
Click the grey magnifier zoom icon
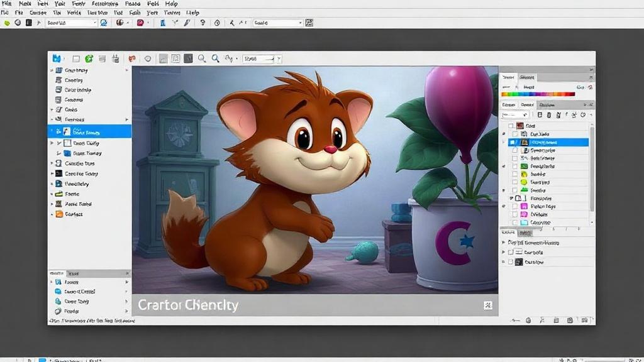(202, 58)
